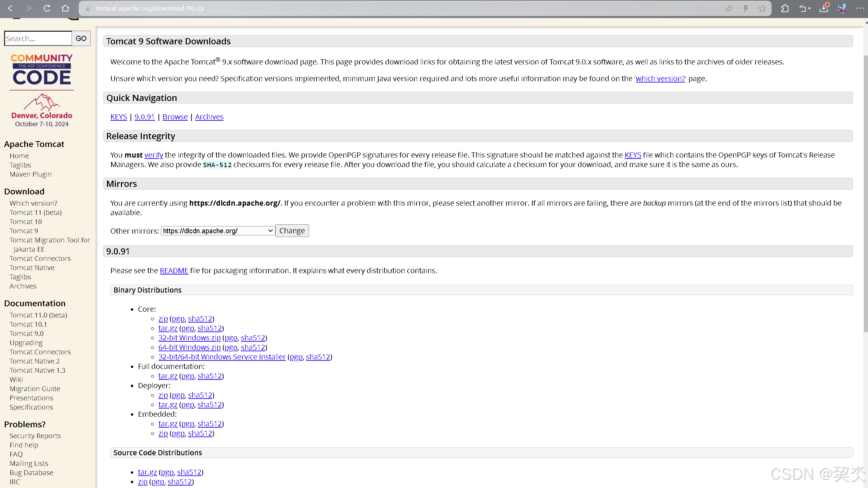868x488 pixels.
Task: Open the extensions puzzle icon
Action: (785, 8)
